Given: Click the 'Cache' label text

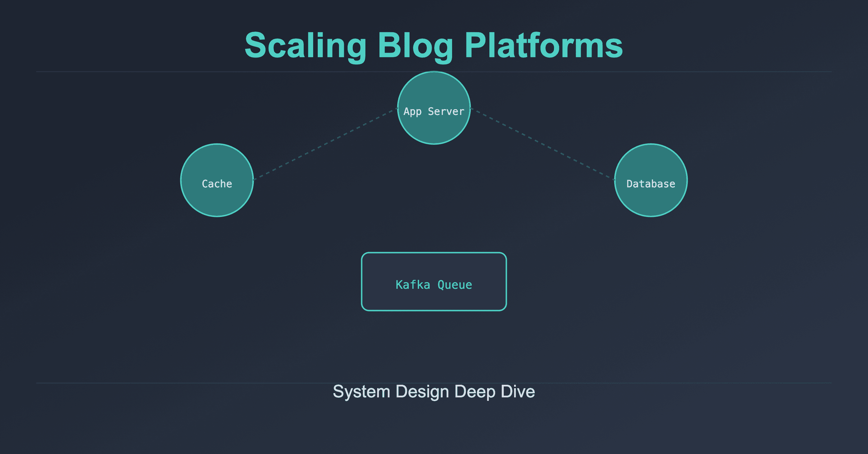Looking at the screenshot, I should tap(217, 184).
